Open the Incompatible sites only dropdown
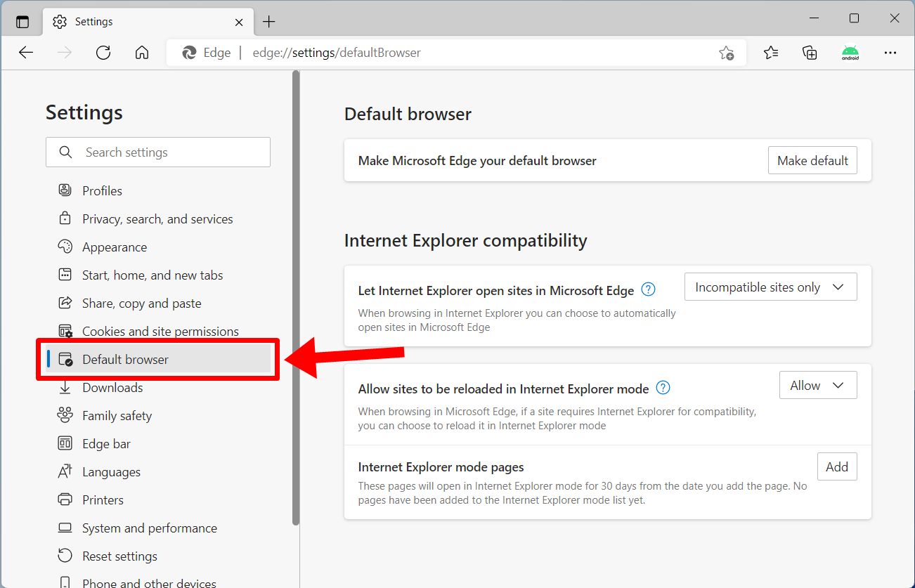 770,287
